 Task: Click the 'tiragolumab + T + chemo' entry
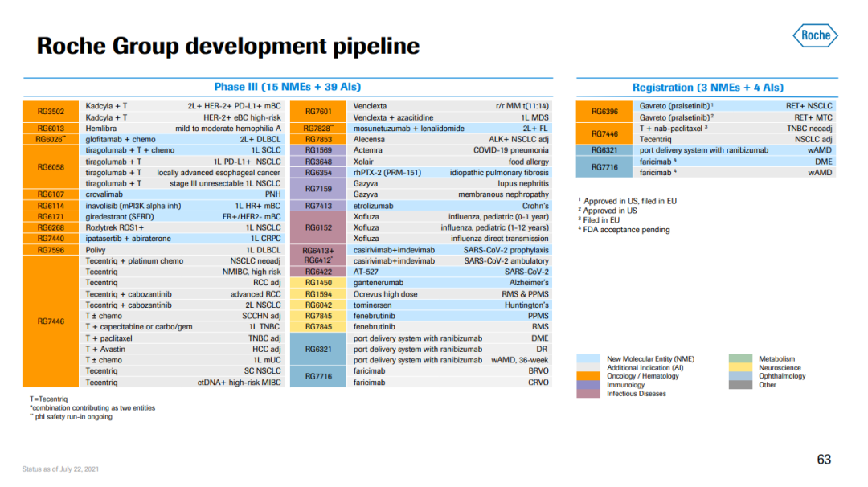pos(129,150)
